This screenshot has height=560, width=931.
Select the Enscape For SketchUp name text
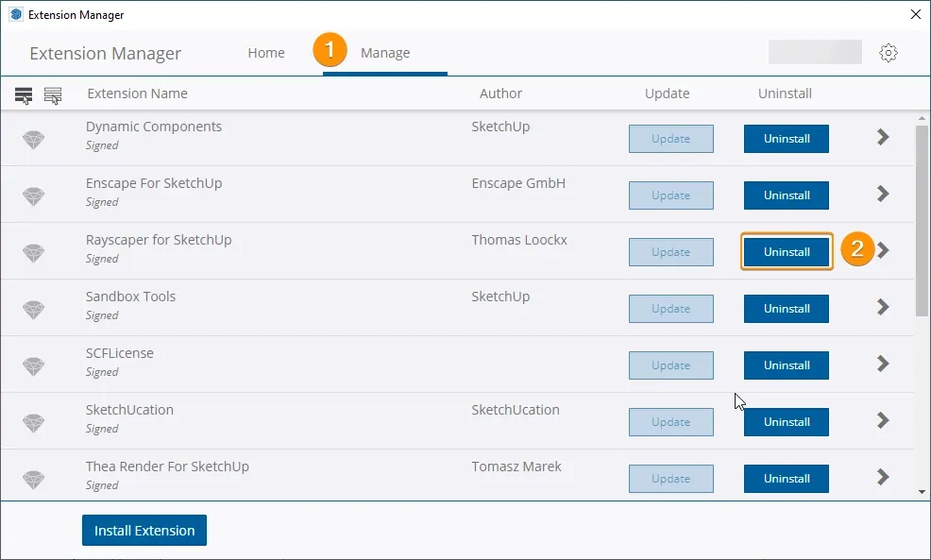(154, 183)
